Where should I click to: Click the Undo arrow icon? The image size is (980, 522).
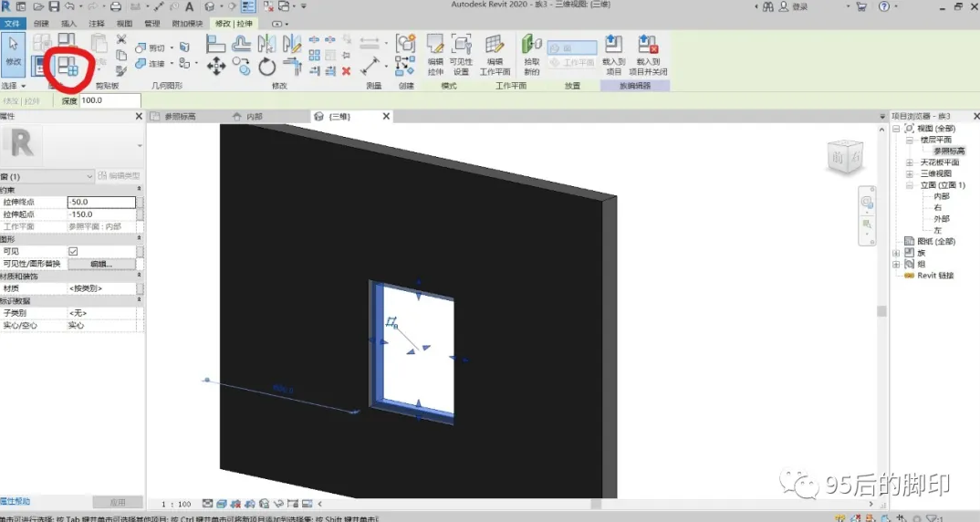68,7
